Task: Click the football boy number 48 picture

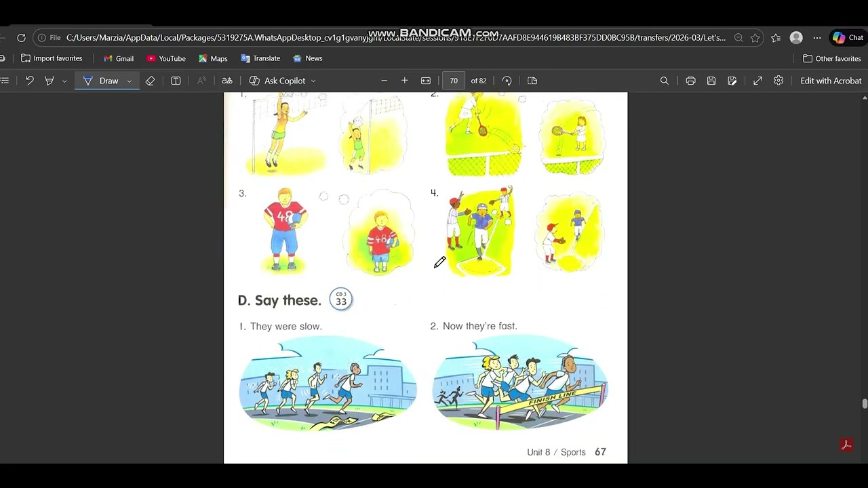Action: pos(285,230)
